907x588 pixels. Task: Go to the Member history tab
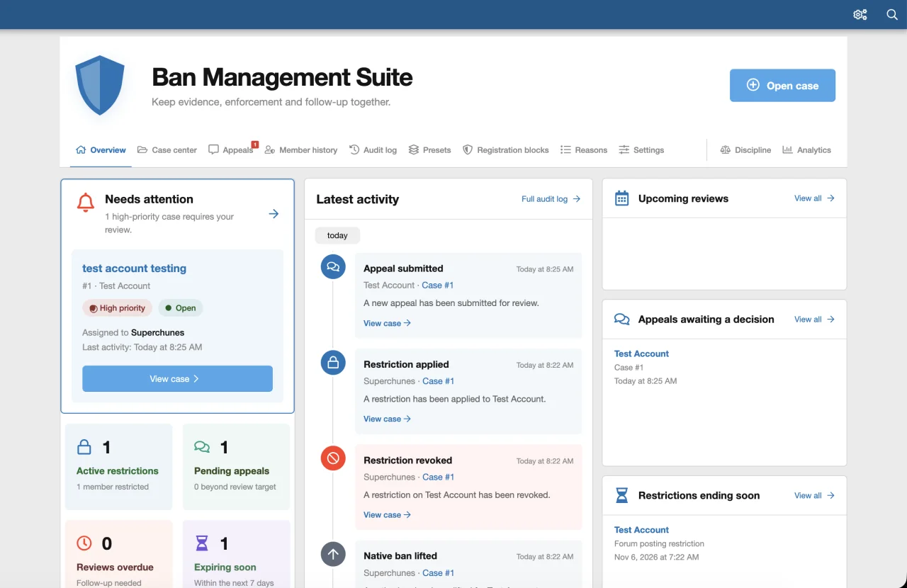pos(300,150)
